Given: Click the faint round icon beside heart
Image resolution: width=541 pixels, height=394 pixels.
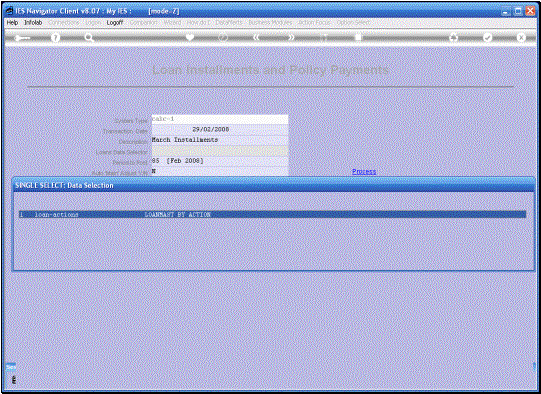Looking at the screenshot, I should [223, 37].
